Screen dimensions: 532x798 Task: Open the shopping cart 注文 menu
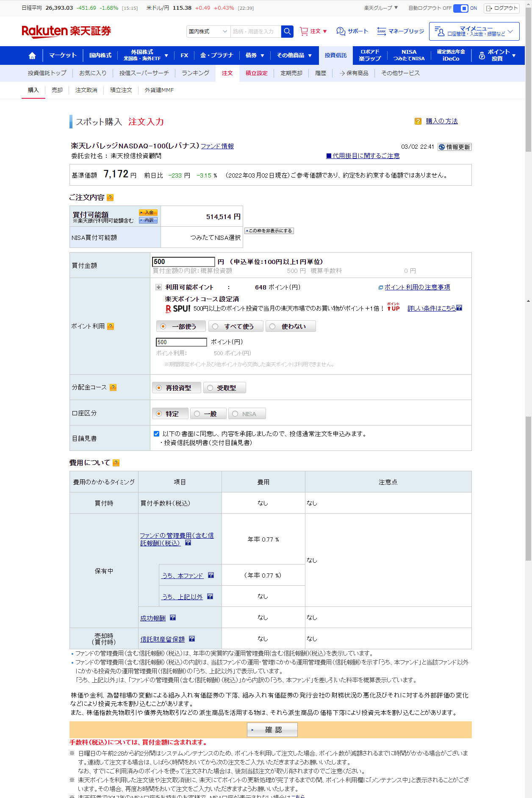(313, 31)
